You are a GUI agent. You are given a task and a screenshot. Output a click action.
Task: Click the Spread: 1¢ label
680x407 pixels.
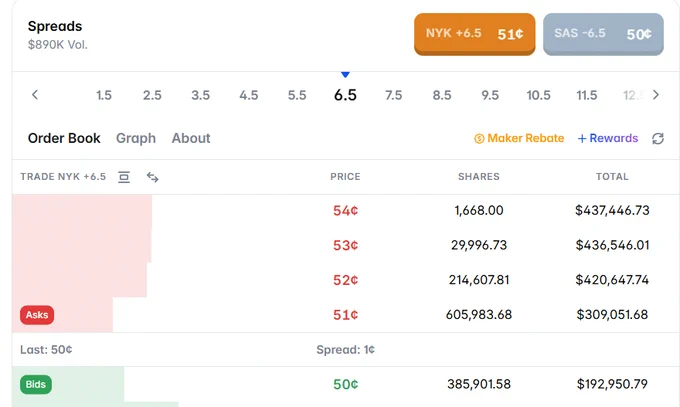pos(345,350)
